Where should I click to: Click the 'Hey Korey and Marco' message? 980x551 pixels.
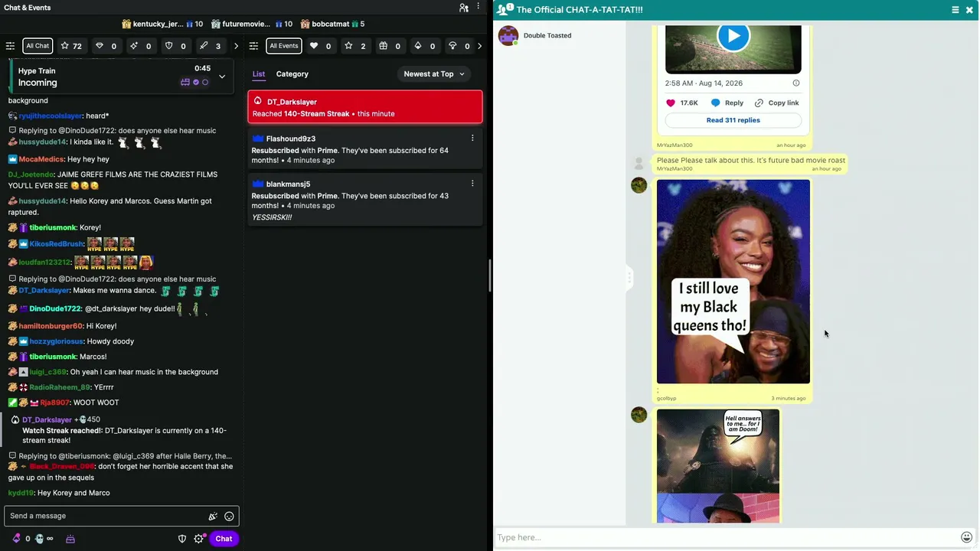point(73,493)
